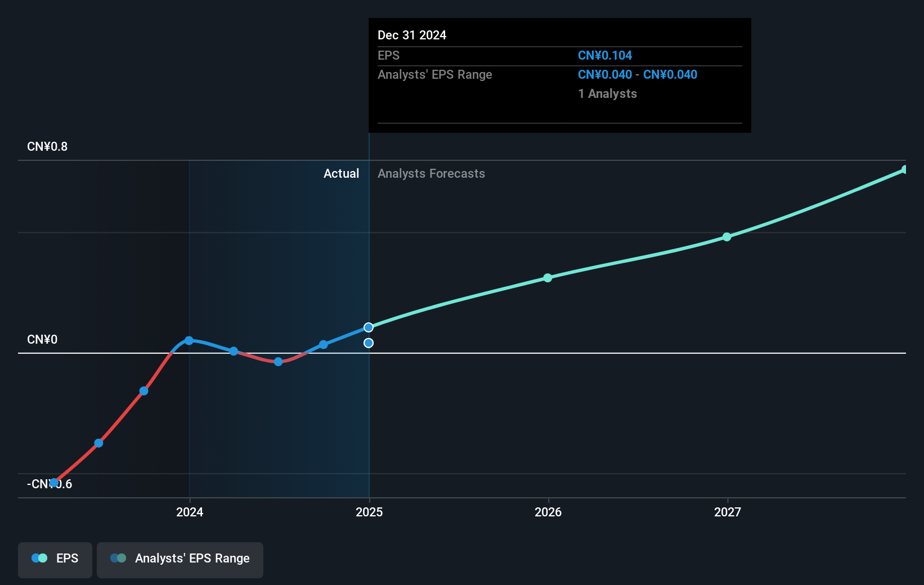Click the 1 Analysts text in tooltip
924x585 pixels.
[608, 94]
